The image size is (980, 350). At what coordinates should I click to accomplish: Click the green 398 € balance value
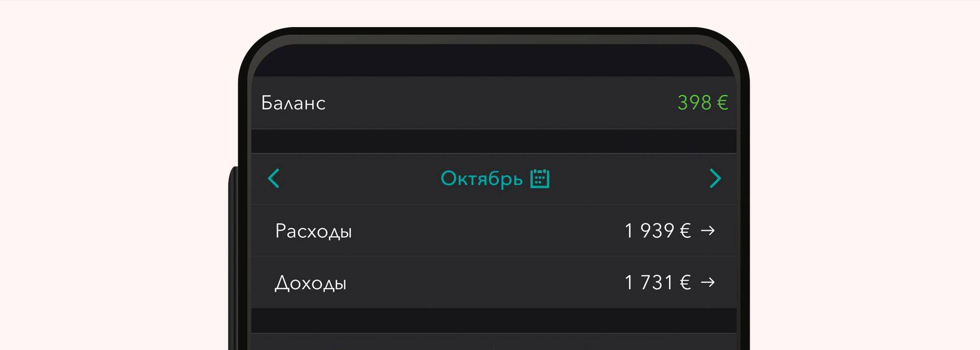[x=703, y=103]
